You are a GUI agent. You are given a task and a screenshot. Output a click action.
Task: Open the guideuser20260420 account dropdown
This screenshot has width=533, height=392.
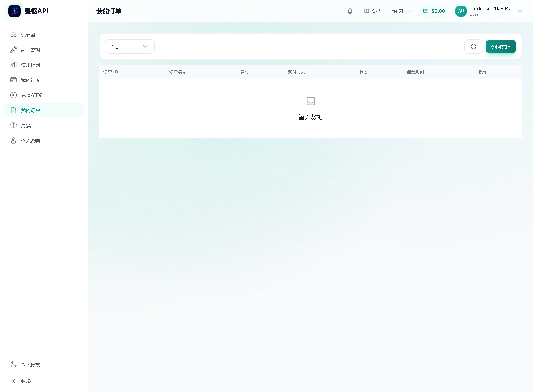click(x=491, y=11)
